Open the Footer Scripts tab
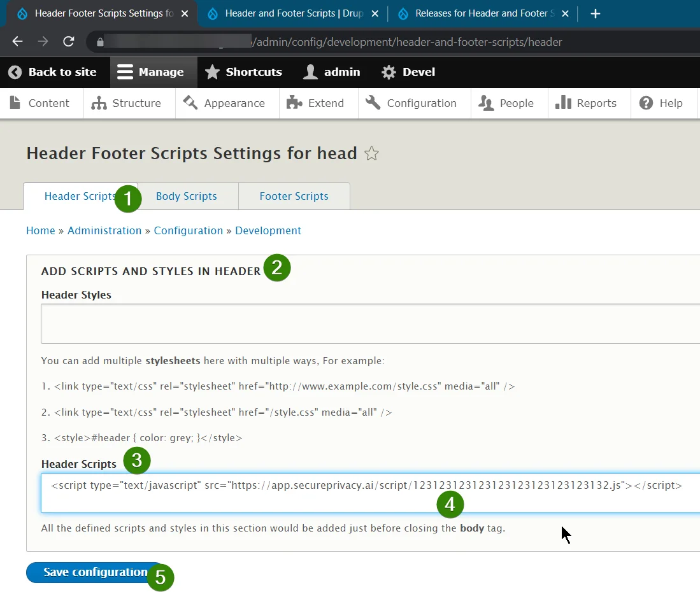 (294, 196)
